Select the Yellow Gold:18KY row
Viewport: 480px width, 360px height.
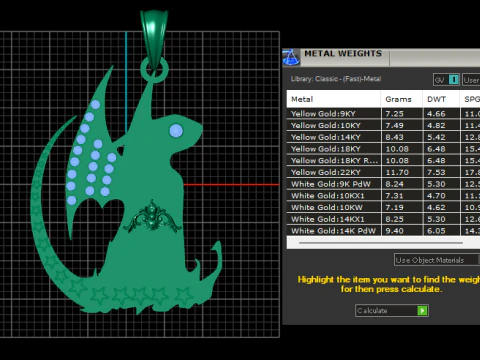[x=383, y=149]
